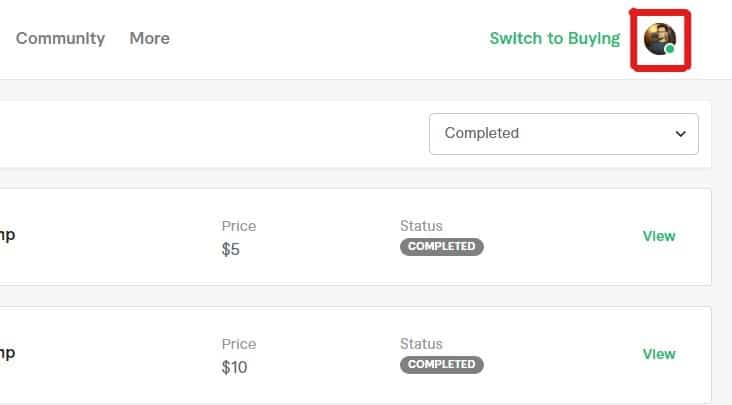
Task: Open the Completed order status combo box
Action: pos(563,134)
